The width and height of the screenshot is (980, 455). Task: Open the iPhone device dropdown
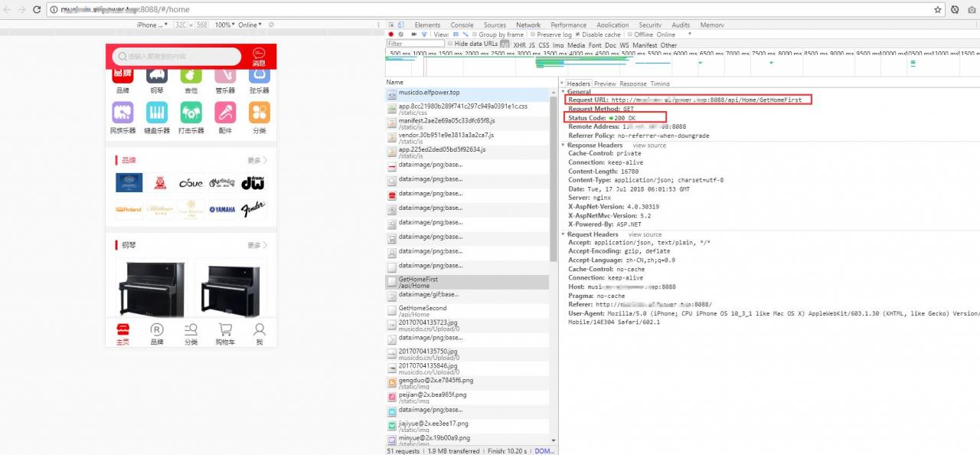tap(152, 25)
